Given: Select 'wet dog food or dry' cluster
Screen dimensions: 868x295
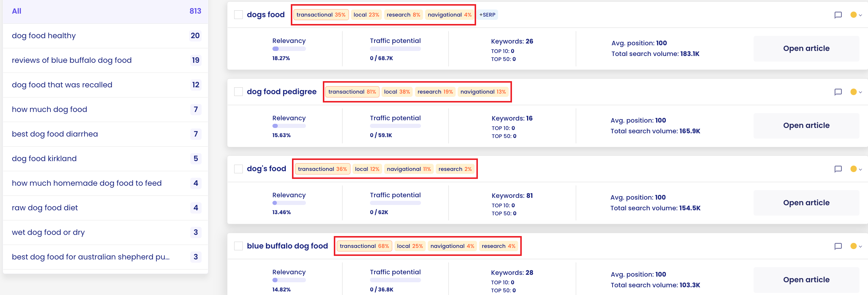Looking at the screenshot, I should coord(106,233).
